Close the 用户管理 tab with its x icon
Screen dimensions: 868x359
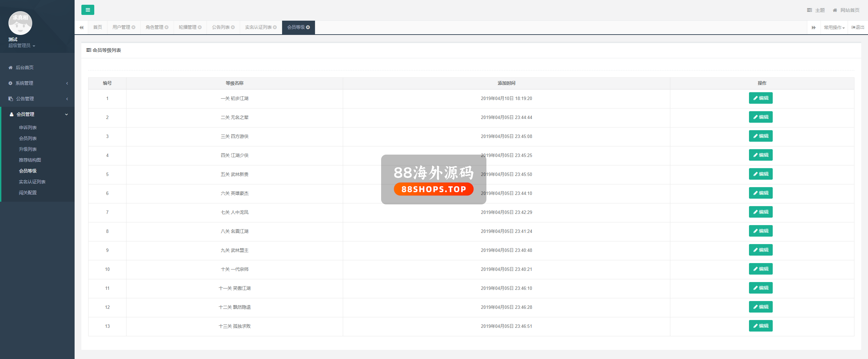point(134,27)
